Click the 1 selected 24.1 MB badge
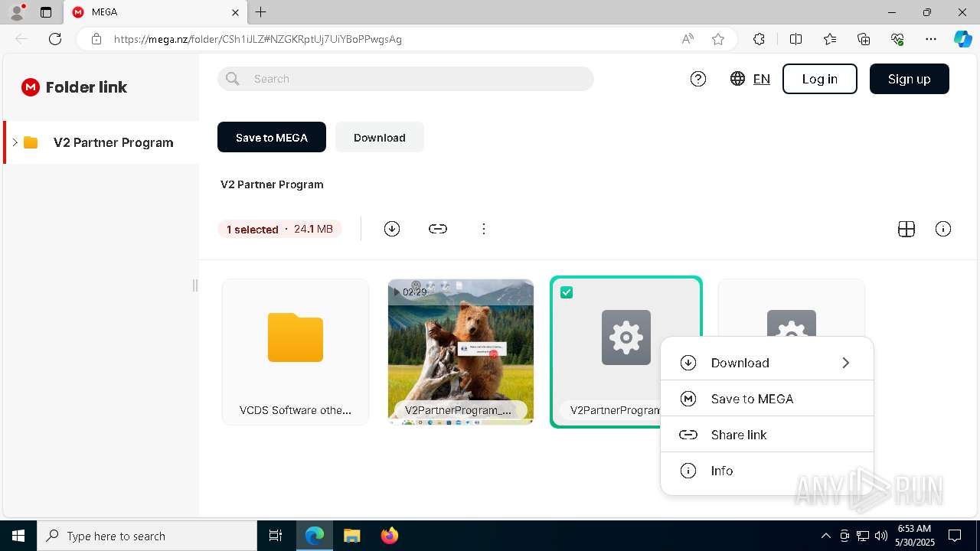The image size is (980, 551). point(279,229)
